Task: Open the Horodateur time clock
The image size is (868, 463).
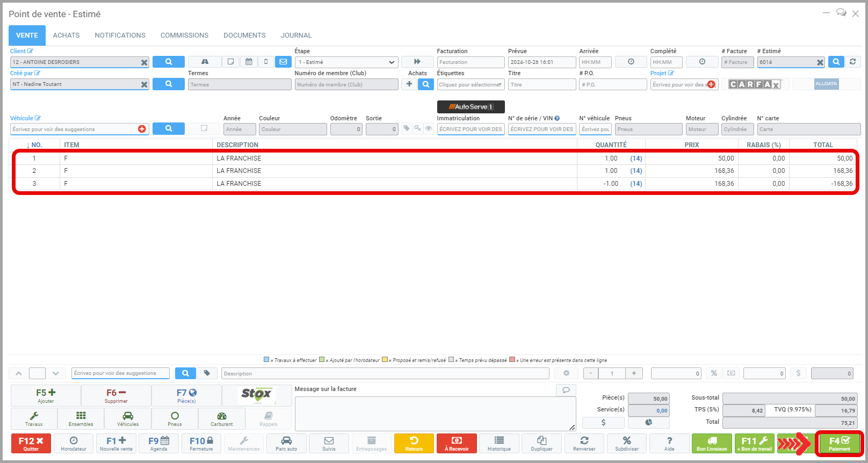Action: pos(74,444)
